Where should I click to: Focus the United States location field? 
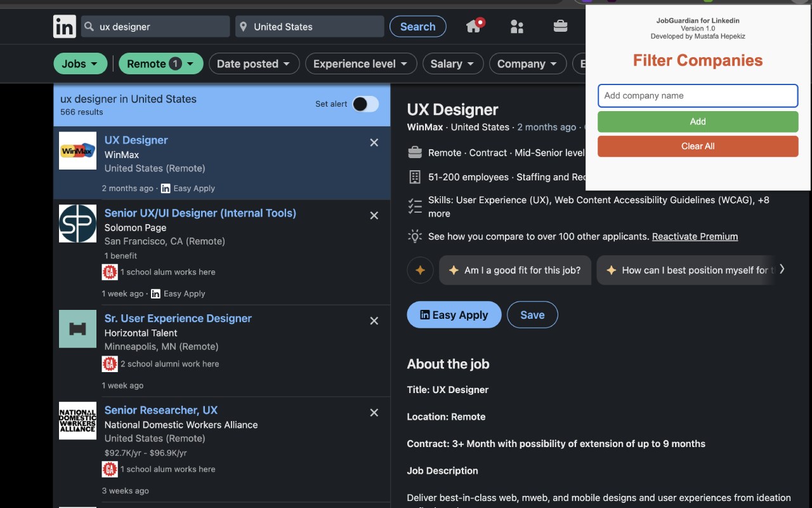coord(310,27)
